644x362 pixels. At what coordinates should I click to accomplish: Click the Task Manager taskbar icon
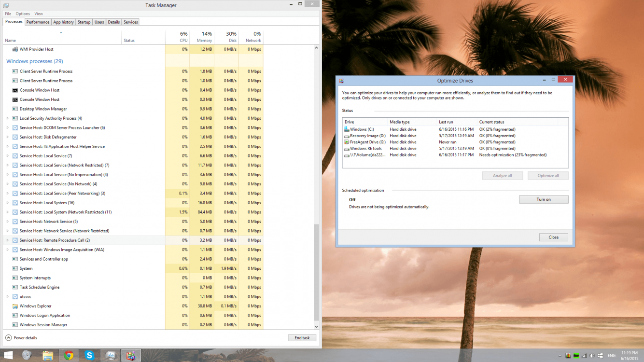tap(110, 356)
